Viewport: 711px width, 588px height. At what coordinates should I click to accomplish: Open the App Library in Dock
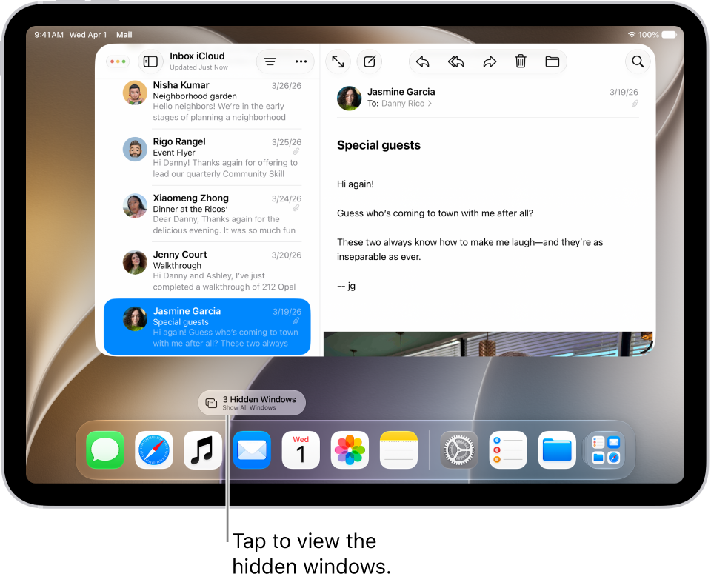[x=606, y=450]
